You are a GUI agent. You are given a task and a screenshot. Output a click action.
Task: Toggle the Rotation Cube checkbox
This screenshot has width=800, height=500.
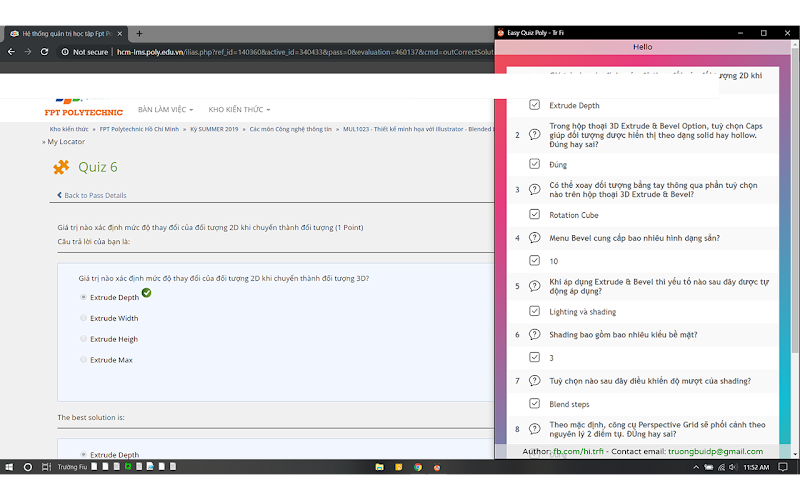pos(534,214)
